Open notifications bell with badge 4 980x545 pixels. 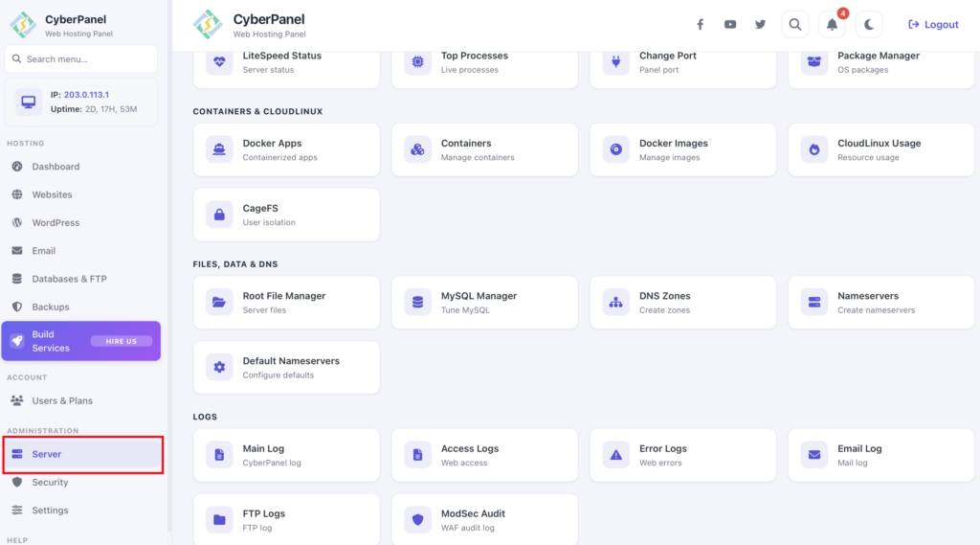832,24
